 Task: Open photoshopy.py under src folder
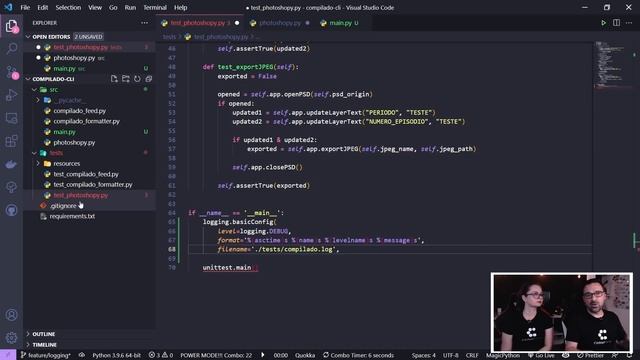74,142
